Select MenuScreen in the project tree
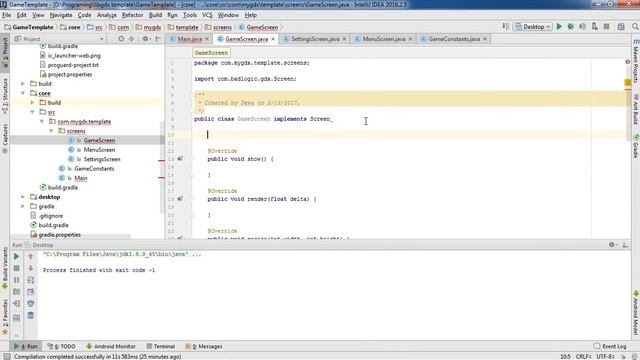 click(x=100, y=150)
